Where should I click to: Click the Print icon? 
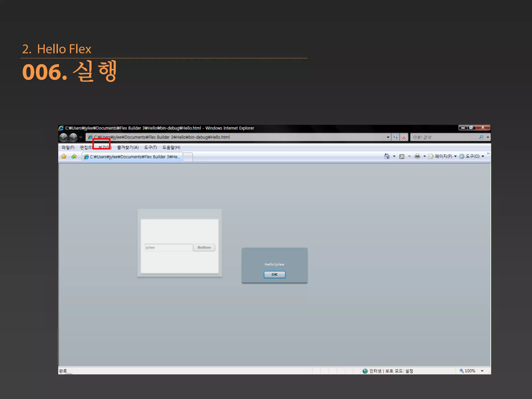pos(417,156)
